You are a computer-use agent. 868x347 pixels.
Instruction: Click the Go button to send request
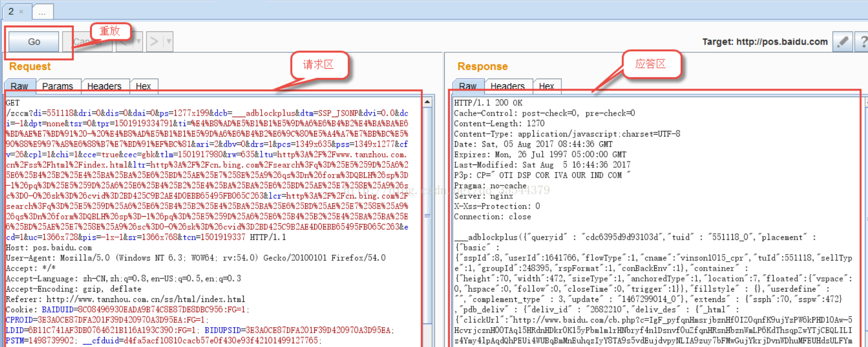point(34,42)
